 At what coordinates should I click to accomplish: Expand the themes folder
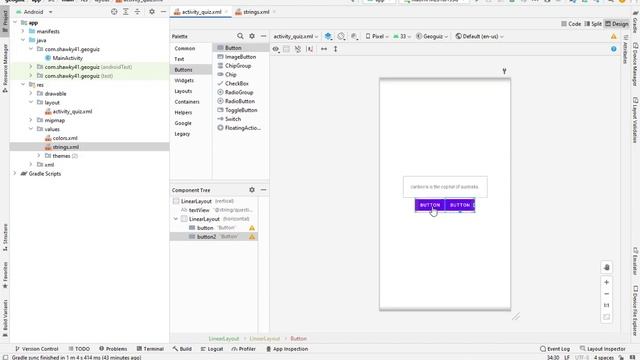(39, 156)
